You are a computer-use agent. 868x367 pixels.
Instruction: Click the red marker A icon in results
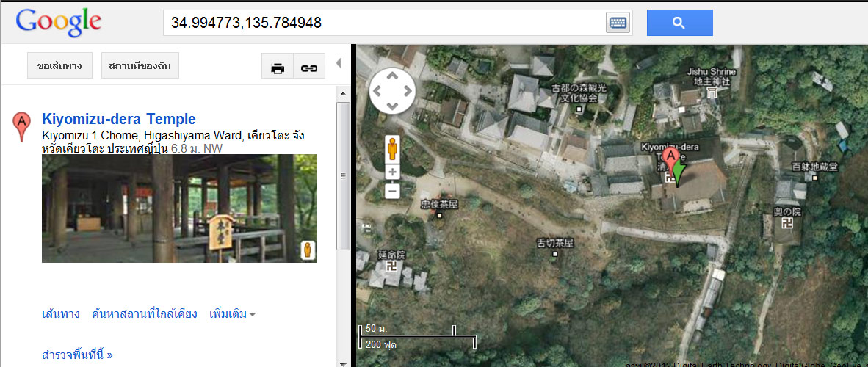(x=21, y=126)
